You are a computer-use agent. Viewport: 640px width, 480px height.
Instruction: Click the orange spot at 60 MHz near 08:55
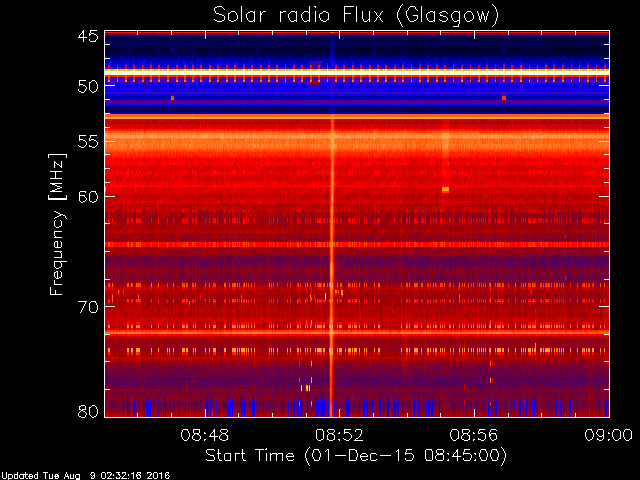[445, 189]
